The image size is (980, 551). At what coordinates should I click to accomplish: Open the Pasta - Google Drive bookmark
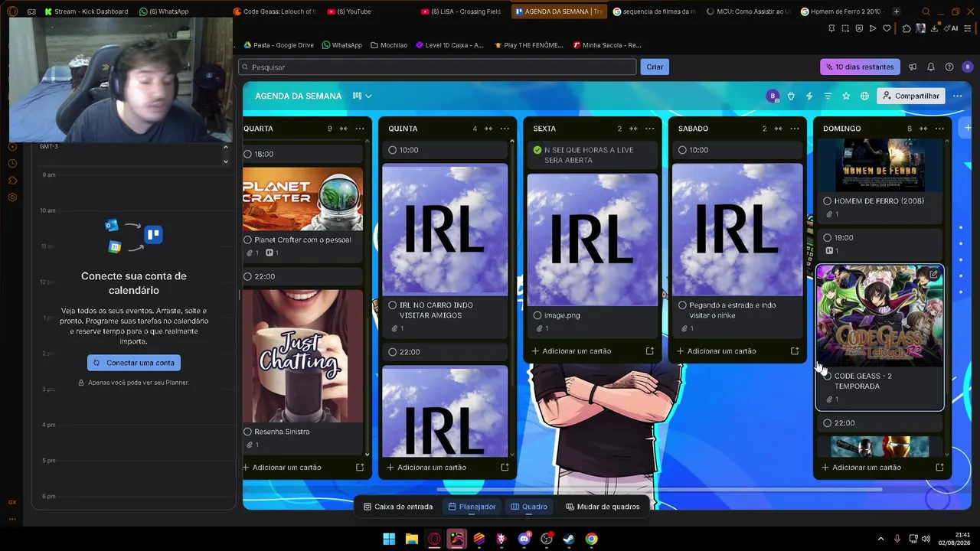coord(279,45)
